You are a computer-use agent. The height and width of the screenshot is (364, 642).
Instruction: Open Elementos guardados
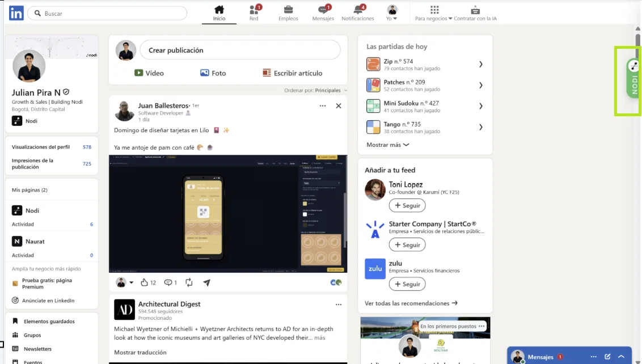[x=44, y=321]
